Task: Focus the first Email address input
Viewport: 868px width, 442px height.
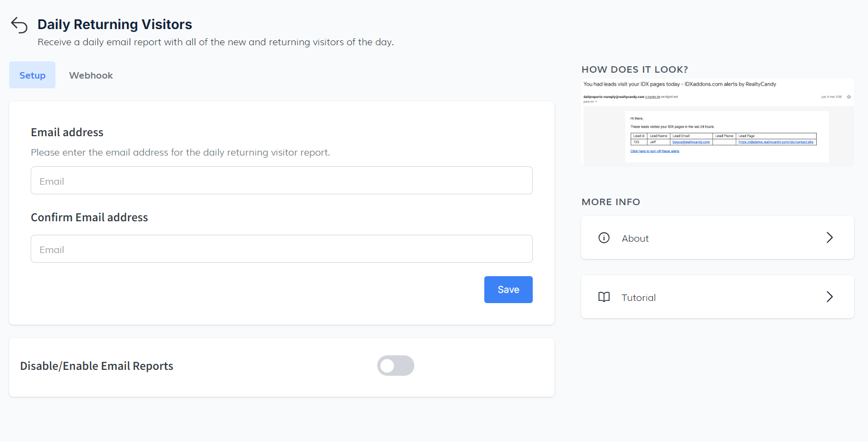Action: click(281, 181)
